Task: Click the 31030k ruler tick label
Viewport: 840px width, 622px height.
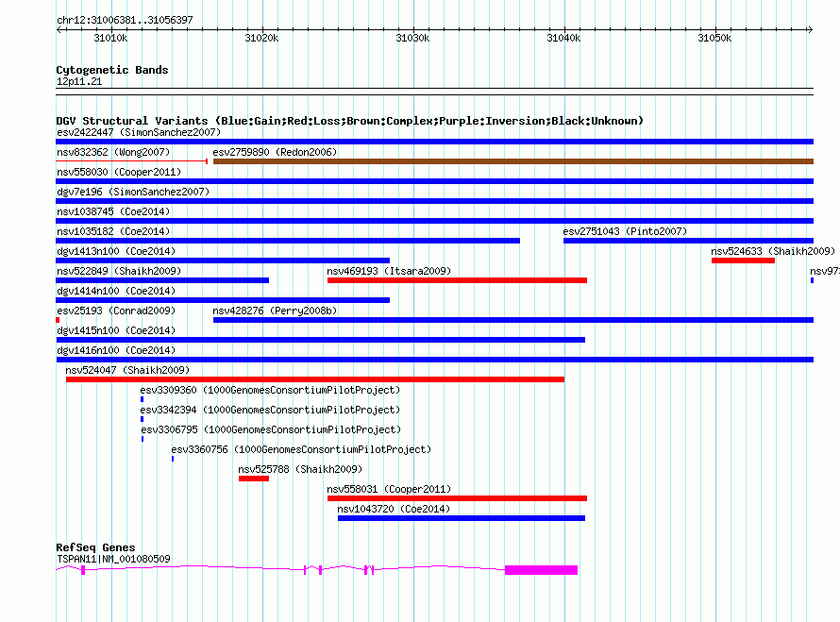Action: (413, 38)
